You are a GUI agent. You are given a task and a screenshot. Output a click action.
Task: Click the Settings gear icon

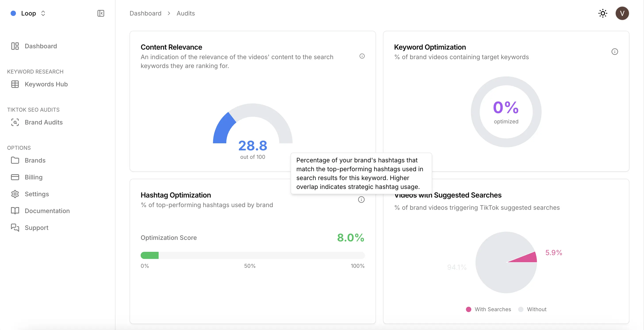[x=15, y=194]
